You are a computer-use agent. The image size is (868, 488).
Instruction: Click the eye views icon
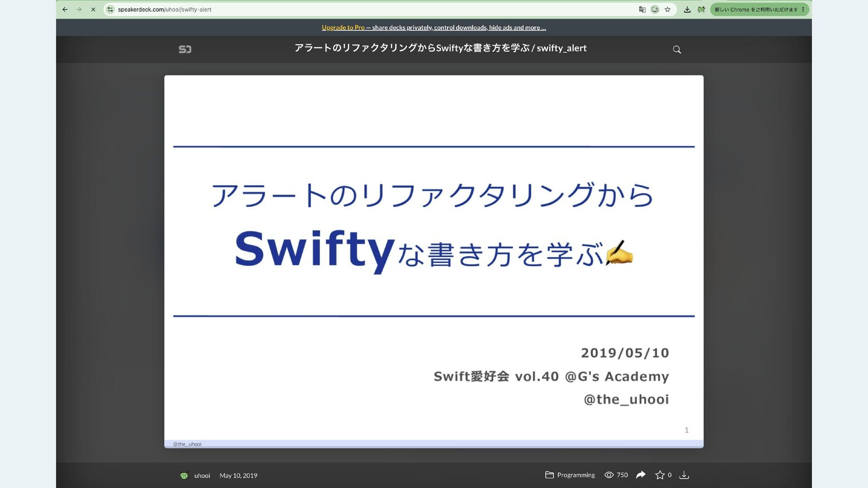(x=609, y=475)
